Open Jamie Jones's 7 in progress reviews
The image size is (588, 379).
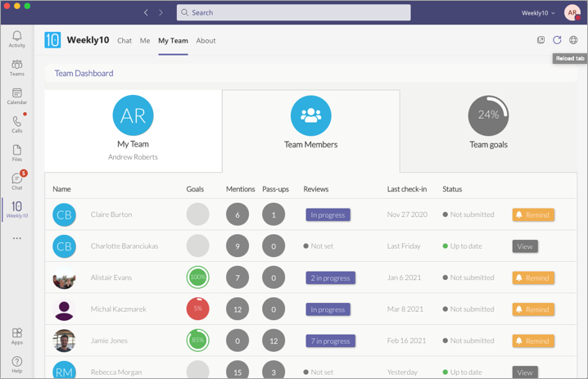330,341
